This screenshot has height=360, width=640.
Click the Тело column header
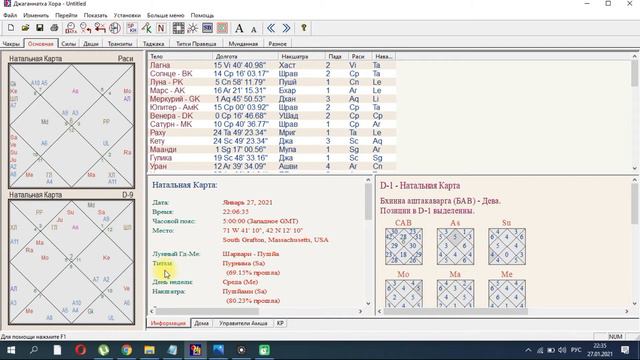pyautogui.click(x=180, y=56)
